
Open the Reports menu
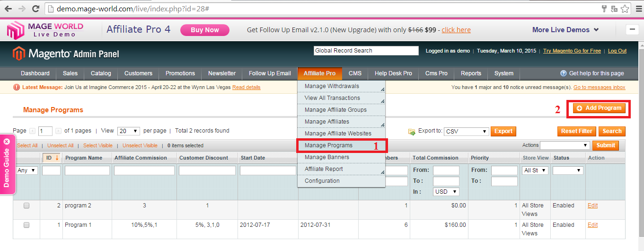coord(471,73)
